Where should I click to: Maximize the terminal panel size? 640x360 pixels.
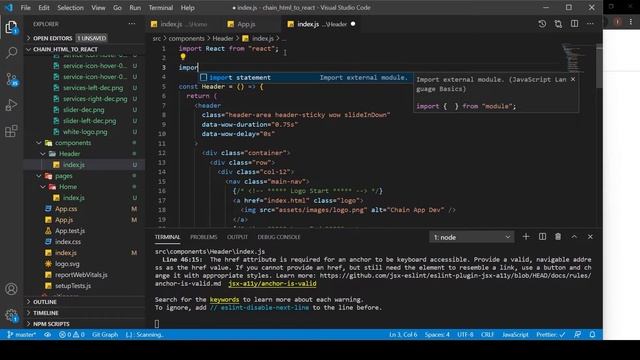[x=574, y=237]
